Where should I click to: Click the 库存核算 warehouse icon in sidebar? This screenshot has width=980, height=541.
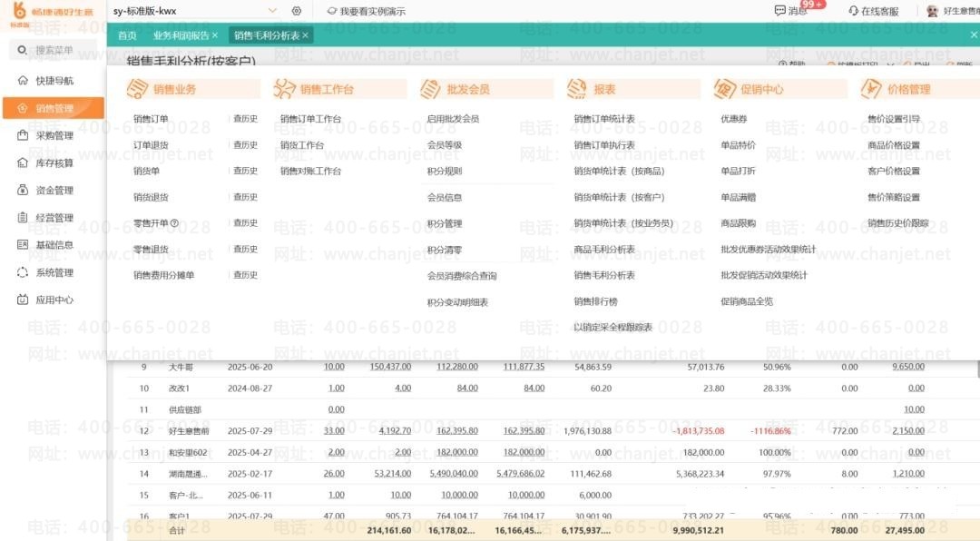click(24, 163)
